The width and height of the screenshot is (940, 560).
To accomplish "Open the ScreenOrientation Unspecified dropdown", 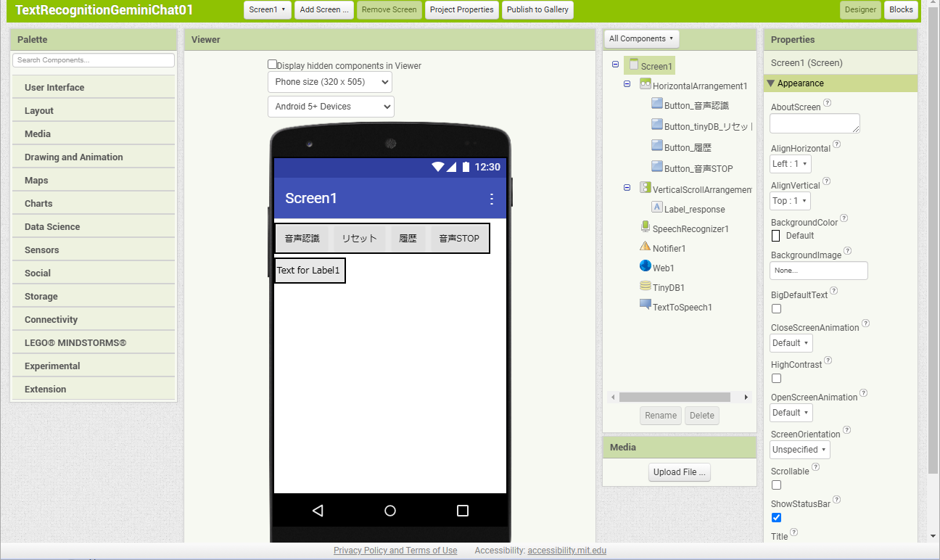I will click(x=800, y=450).
